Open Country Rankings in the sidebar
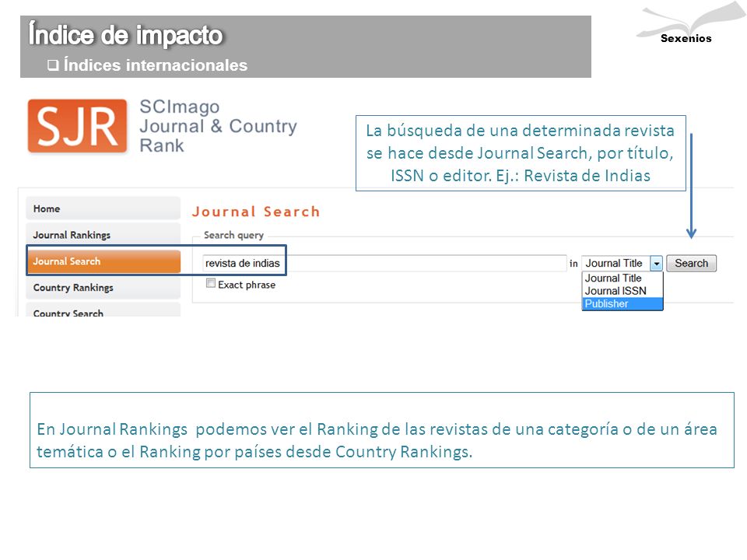Viewport: 747px width, 560px height. pyautogui.click(x=103, y=288)
